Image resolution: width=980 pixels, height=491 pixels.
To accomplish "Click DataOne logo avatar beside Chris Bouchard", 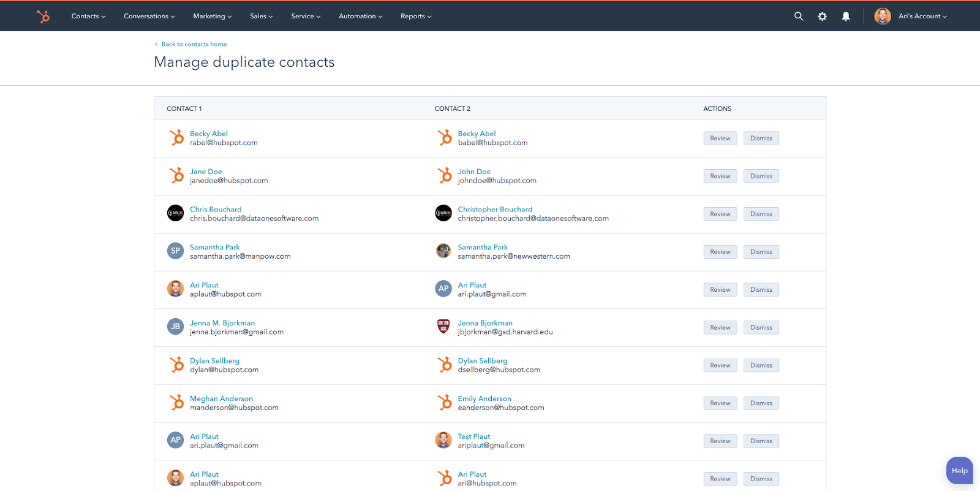I will pos(176,213).
